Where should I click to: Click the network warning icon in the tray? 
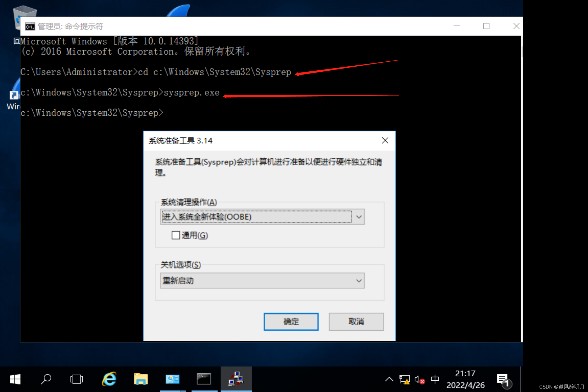coord(404,379)
